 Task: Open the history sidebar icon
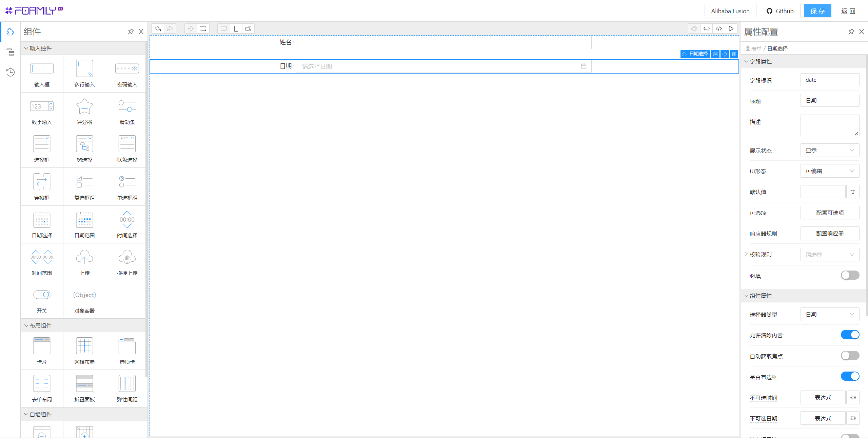coord(10,72)
